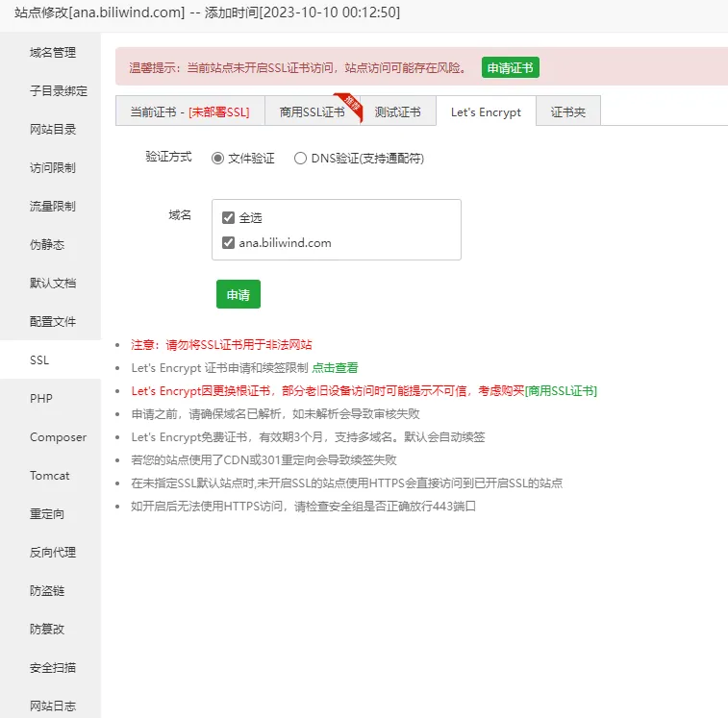Image resolution: width=728 pixels, height=718 pixels.
Task: Open 域名管理 in the sidebar
Action: click(52, 53)
